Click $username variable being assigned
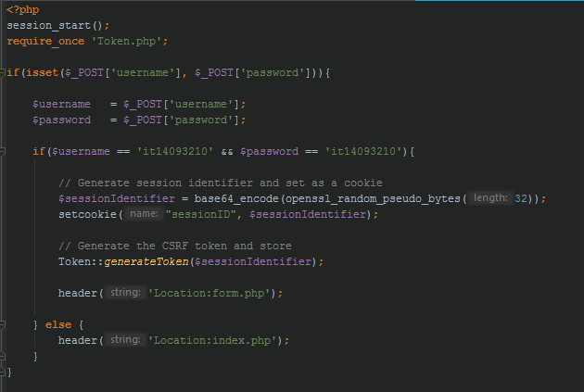The image size is (584, 392). coord(61,104)
